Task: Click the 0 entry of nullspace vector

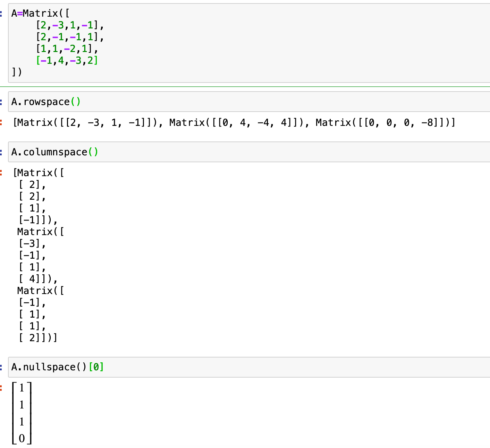Action: 22,438
